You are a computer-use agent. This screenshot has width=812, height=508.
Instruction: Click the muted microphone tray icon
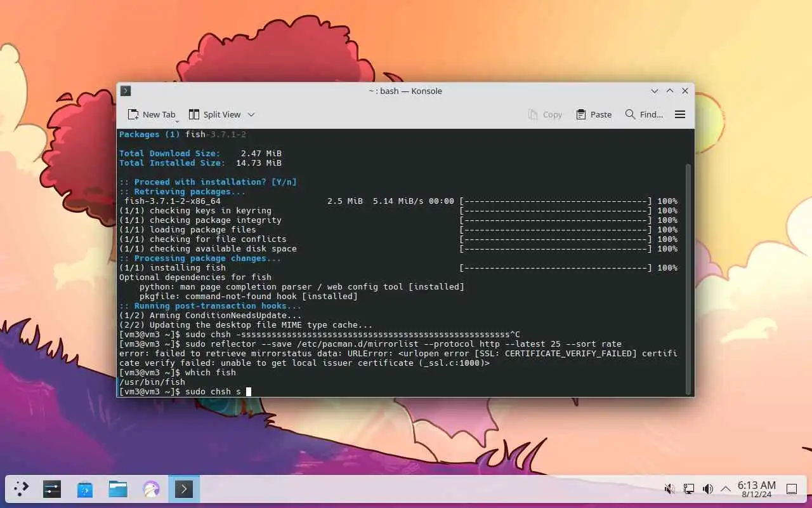click(669, 489)
